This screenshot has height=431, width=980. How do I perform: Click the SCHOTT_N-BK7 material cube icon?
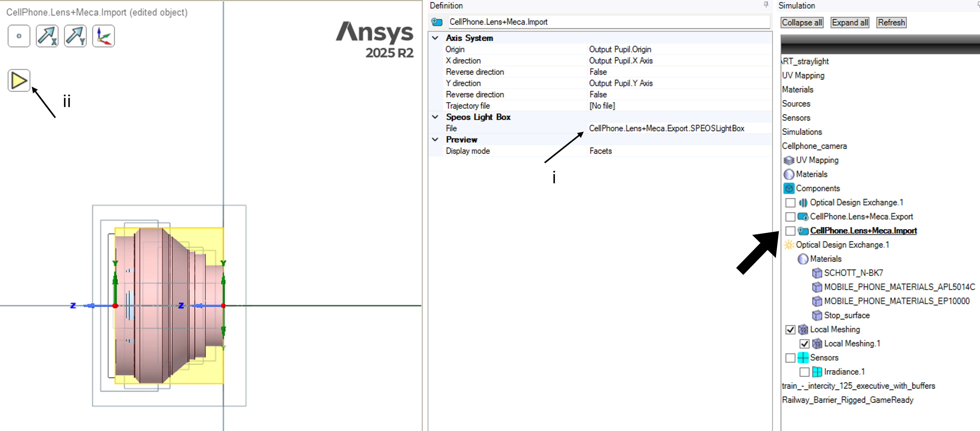point(817,273)
